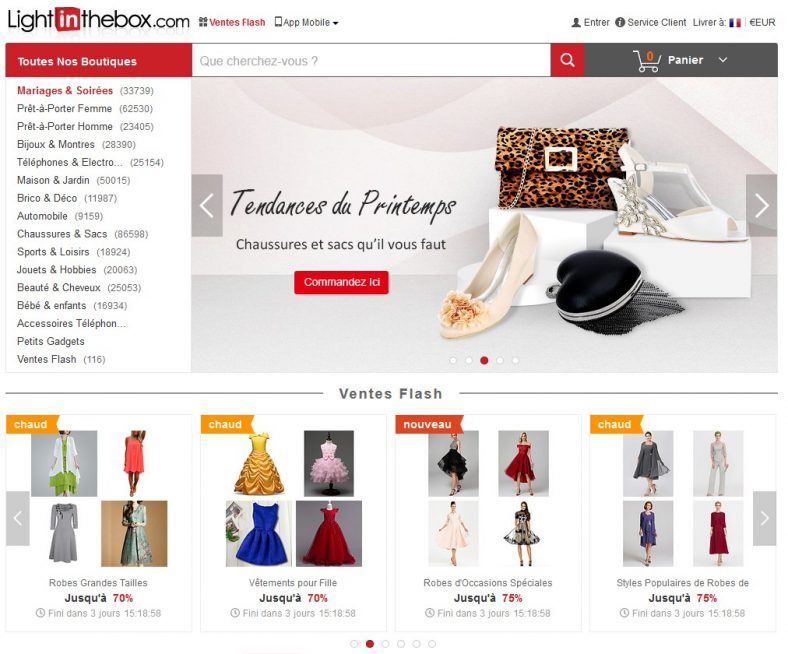Image resolution: width=788 pixels, height=654 pixels.
Task: Open the €EUR currency selector
Action: point(762,23)
